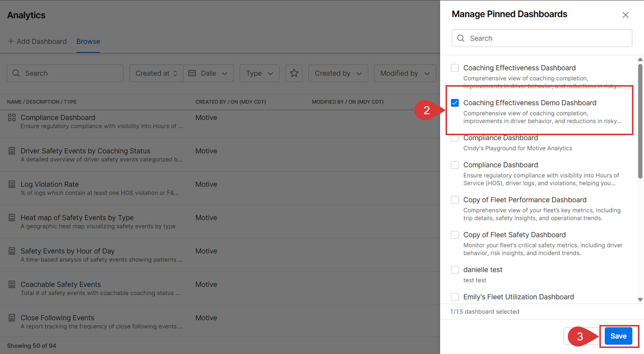Image resolution: width=644 pixels, height=354 pixels.
Task: Toggle the Created at sort selector
Action: 156,73
